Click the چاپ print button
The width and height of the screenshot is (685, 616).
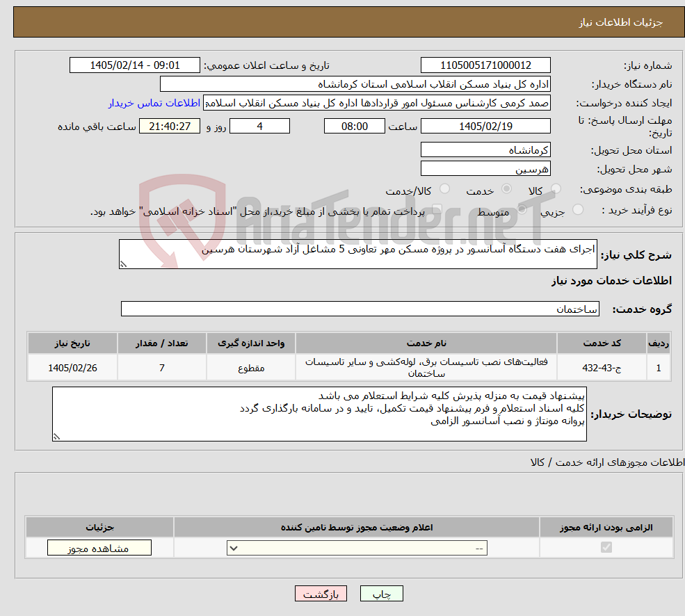(381, 594)
